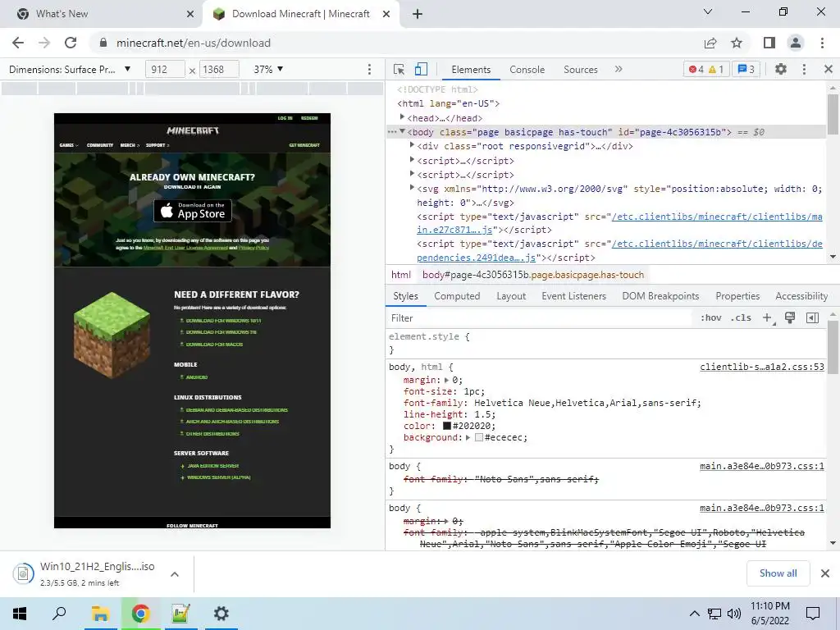This screenshot has width=840, height=630.
Task: Expand the first script node
Action: [x=412, y=160]
